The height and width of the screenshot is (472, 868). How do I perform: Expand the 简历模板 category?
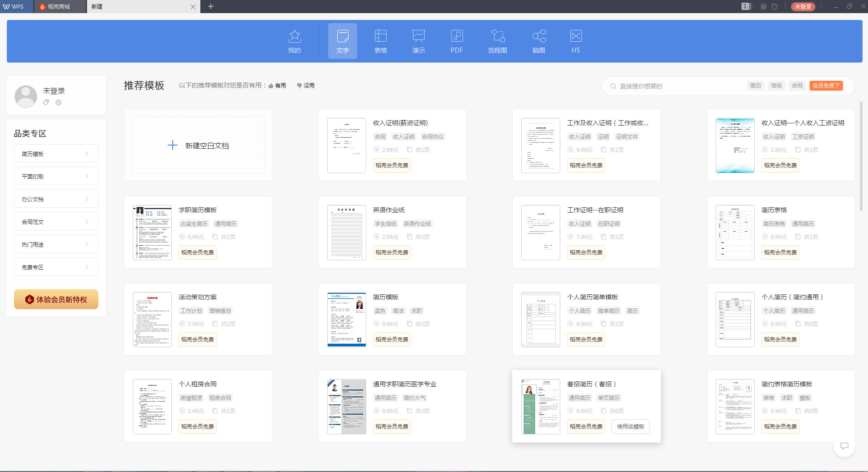[56, 154]
